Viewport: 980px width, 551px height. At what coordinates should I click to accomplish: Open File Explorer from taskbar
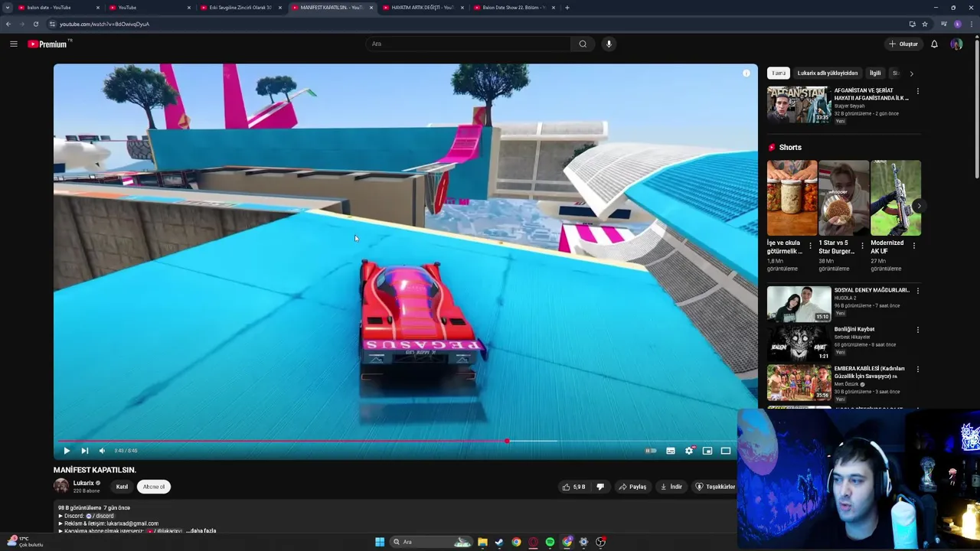(x=482, y=542)
